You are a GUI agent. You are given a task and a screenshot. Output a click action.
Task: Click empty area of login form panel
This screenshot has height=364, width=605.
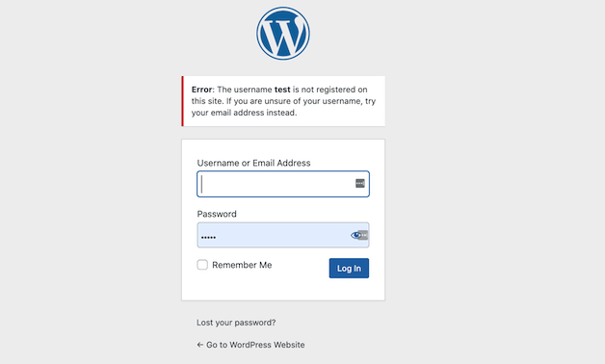pos(283,290)
